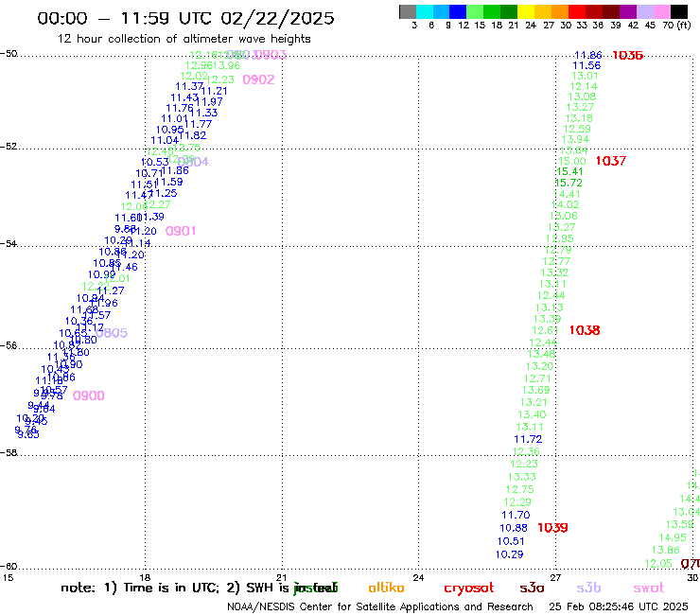Click the yellow 21-24 ft color swatch
The image size is (700, 615).
point(526,11)
